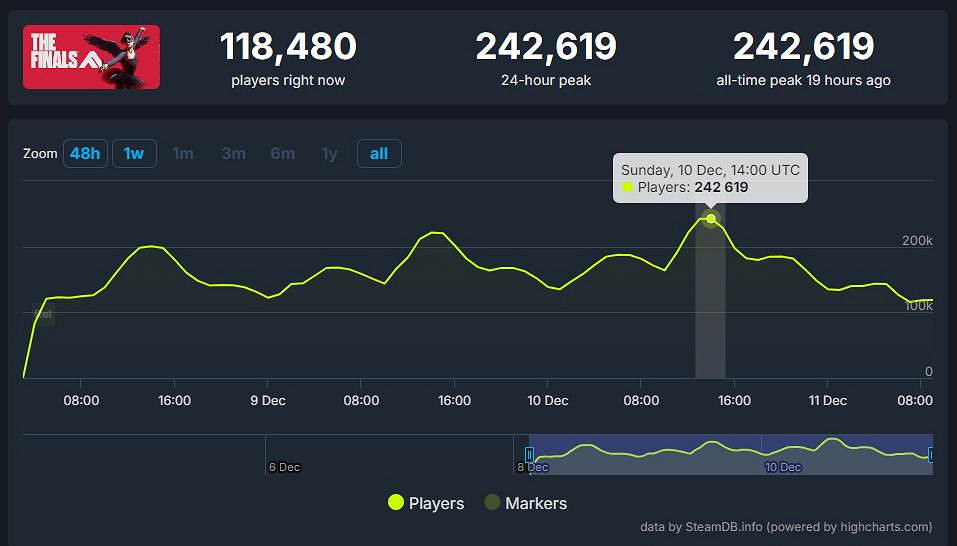Choose the 3m zoom range
Screen dimensions: 957x546
point(234,153)
